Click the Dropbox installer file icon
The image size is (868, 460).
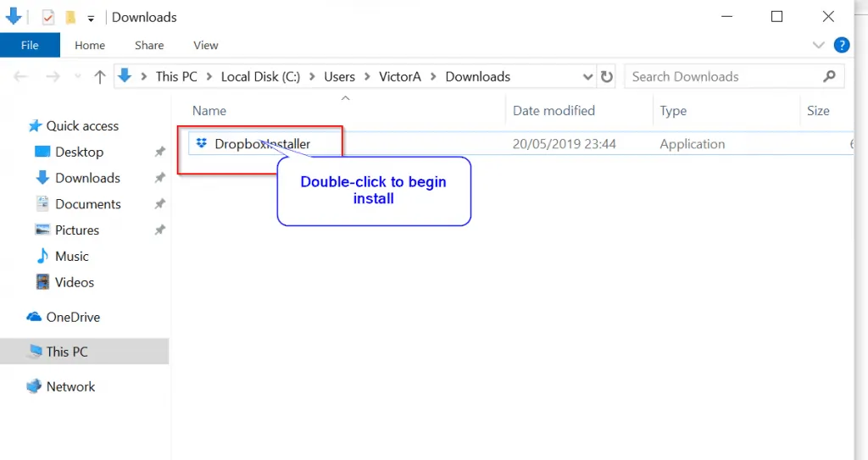[x=201, y=144]
